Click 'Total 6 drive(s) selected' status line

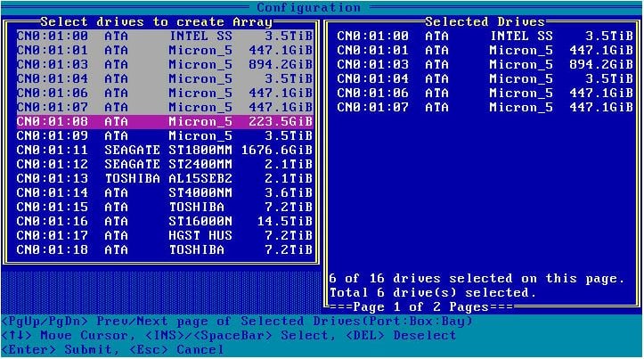[x=433, y=292]
